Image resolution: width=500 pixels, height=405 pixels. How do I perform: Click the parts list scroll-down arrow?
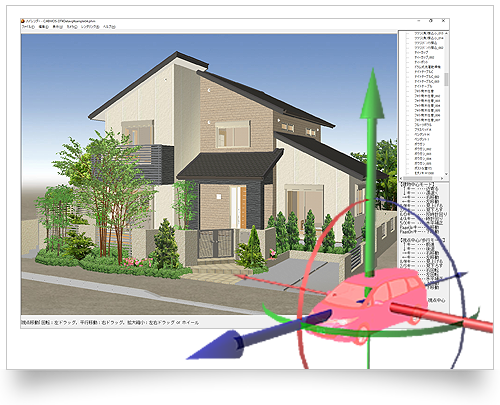click(x=446, y=174)
